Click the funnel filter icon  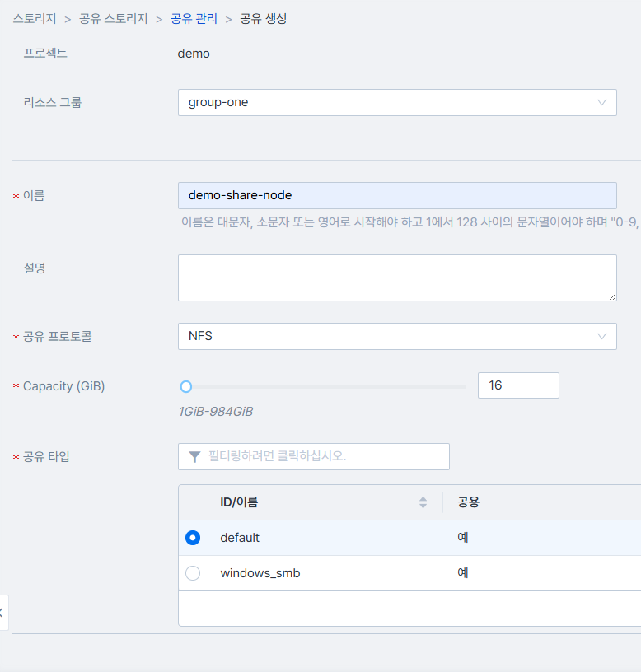194,456
